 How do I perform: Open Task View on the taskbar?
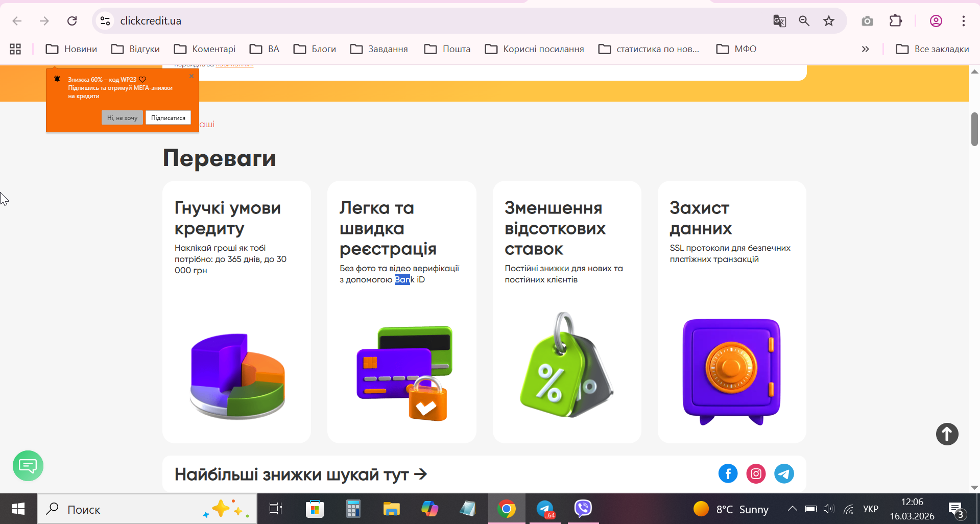(276, 509)
